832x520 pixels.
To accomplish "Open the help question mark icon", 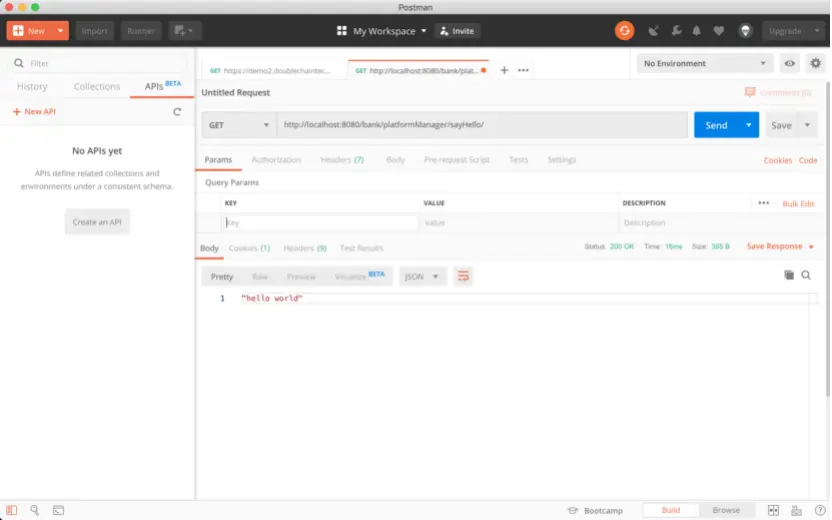I will [820, 510].
